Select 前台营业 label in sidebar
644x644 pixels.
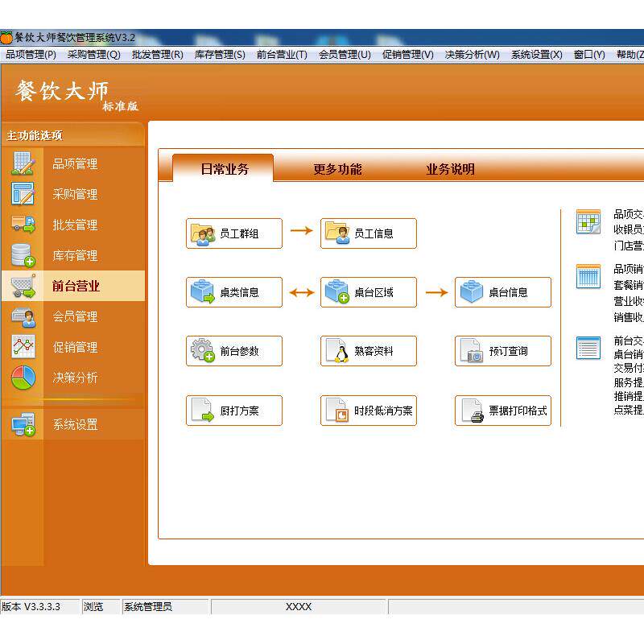click(x=76, y=286)
